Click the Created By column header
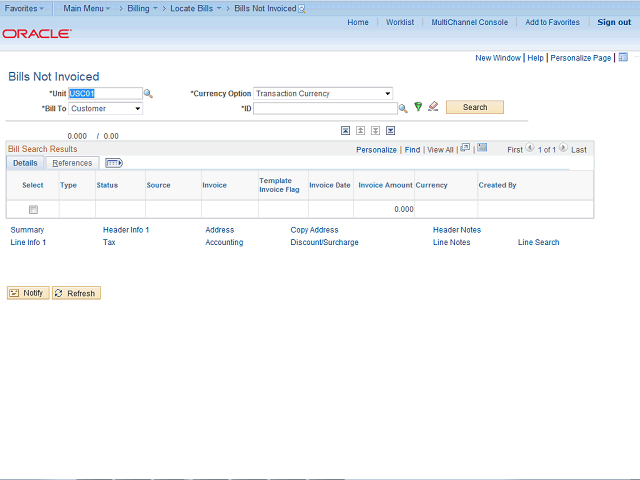Screen dimensions: 640x480 (497, 185)
